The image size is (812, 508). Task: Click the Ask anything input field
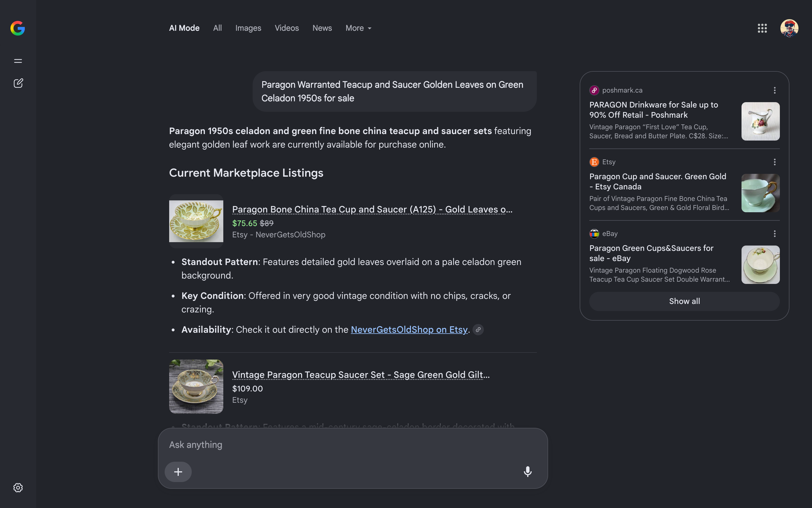pyautogui.click(x=352, y=444)
